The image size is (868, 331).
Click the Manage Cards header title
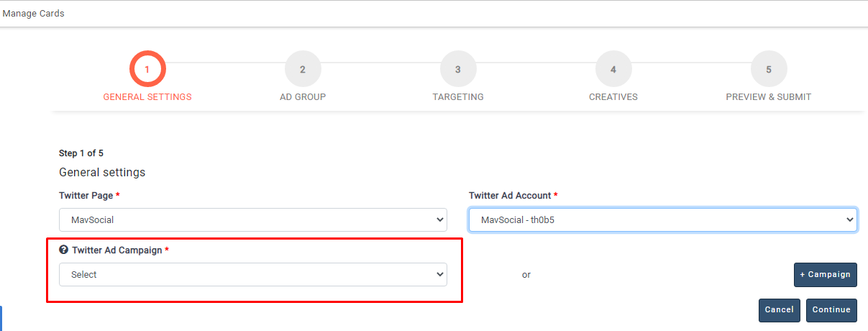pos(34,14)
